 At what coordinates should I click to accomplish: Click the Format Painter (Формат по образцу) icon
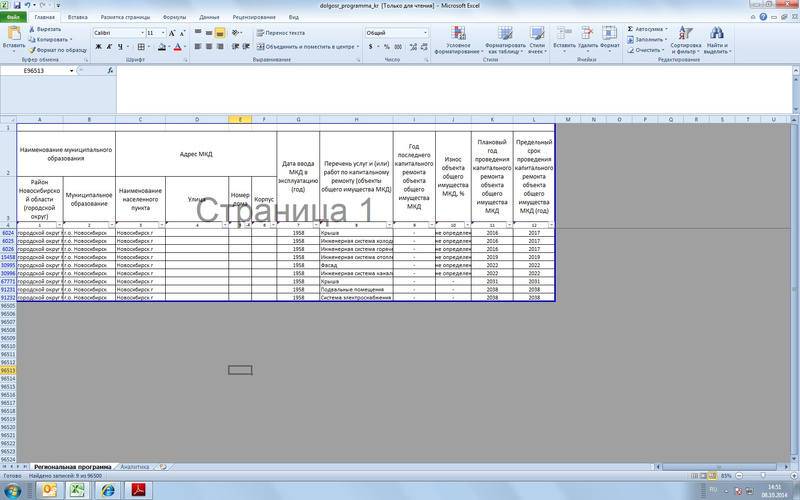point(32,50)
